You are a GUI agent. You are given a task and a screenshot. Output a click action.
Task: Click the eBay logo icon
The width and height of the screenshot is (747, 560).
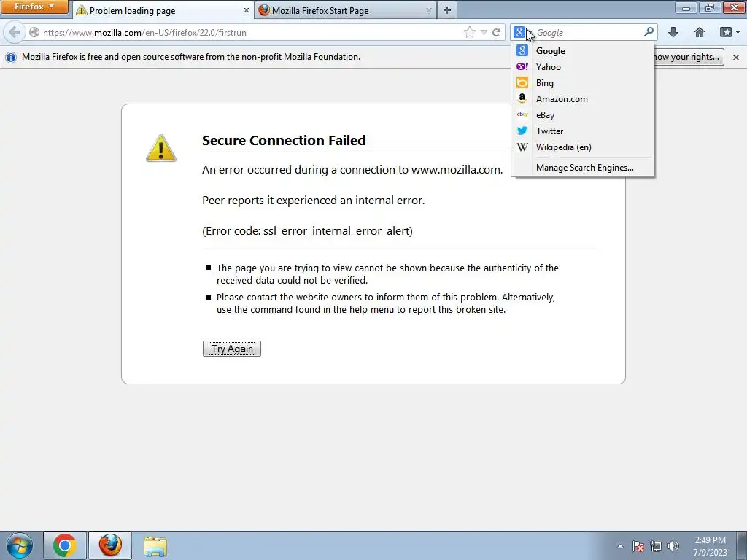pos(522,114)
